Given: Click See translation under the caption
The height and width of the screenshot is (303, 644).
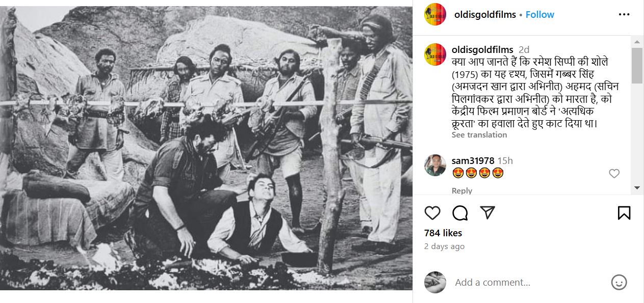Looking at the screenshot, I should pos(479,135).
